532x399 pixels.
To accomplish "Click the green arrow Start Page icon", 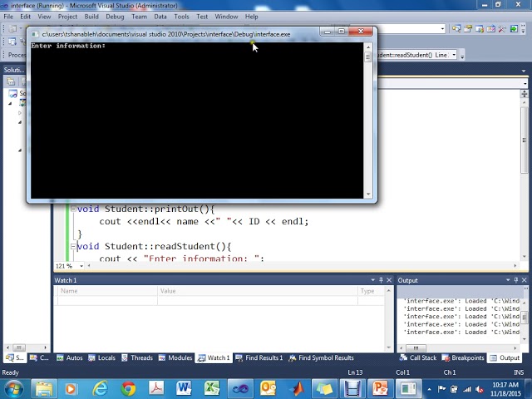I will (x=514, y=29).
